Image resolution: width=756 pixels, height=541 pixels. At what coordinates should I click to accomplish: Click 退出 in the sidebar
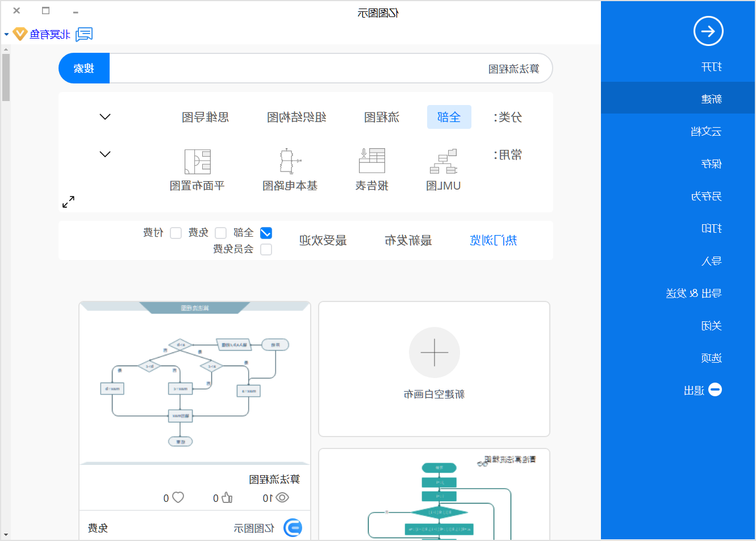click(x=694, y=391)
